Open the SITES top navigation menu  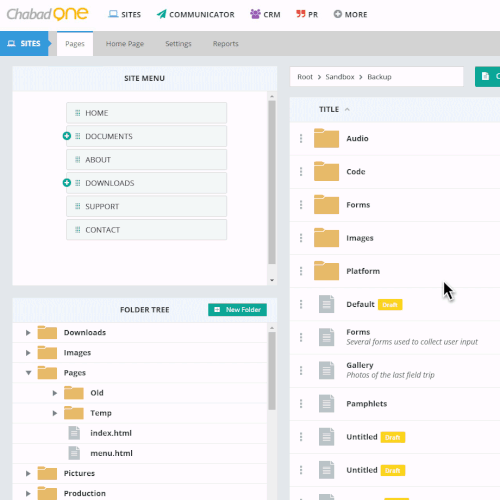[124, 14]
